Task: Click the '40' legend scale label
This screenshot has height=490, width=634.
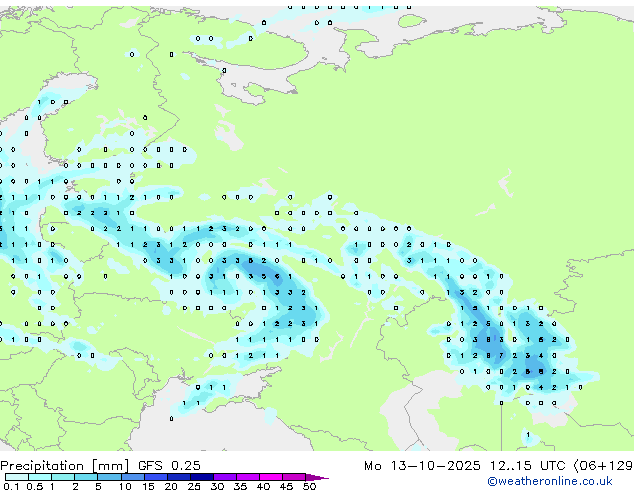Action: coord(263,486)
